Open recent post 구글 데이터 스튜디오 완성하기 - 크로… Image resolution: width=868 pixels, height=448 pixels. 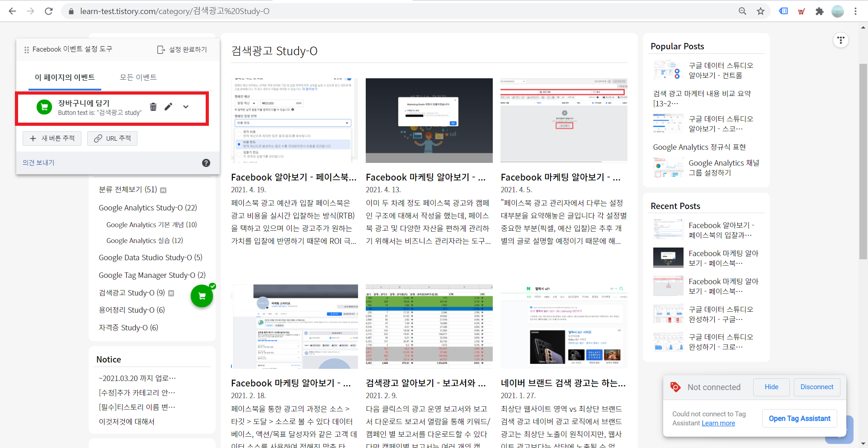[721, 342]
